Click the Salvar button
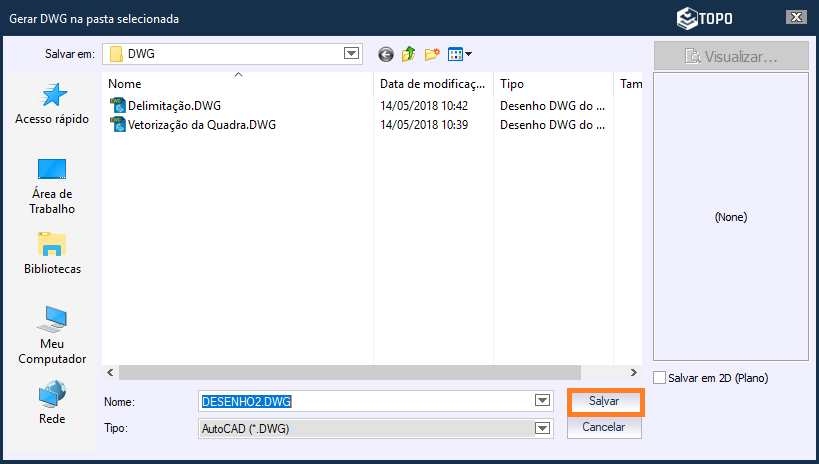This screenshot has width=819, height=464. coord(604,401)
